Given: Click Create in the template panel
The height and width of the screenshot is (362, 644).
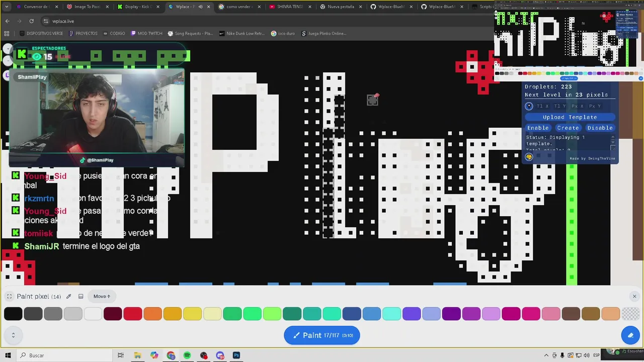Looking at the screenshot, I should click(x=568, y=128).
